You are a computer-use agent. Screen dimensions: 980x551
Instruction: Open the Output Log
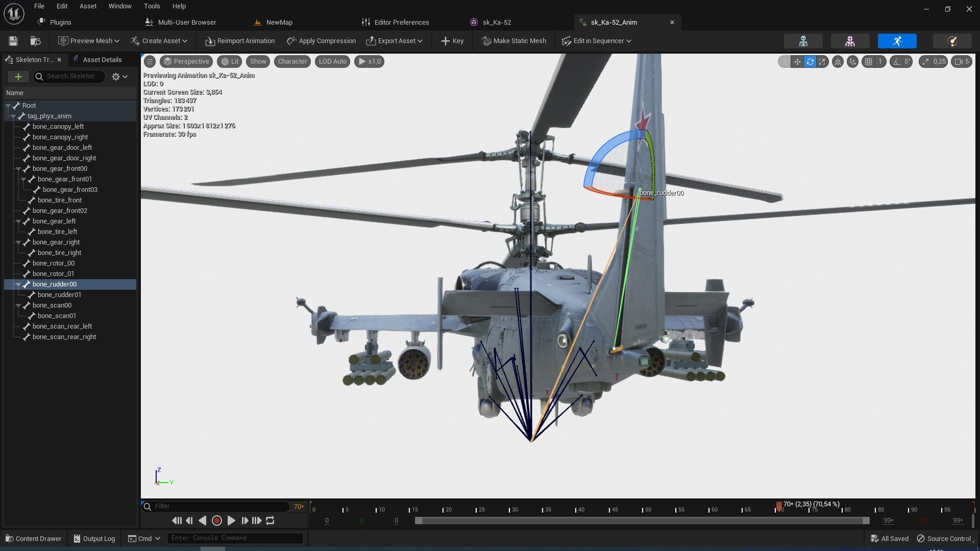[x=94, y=538]
